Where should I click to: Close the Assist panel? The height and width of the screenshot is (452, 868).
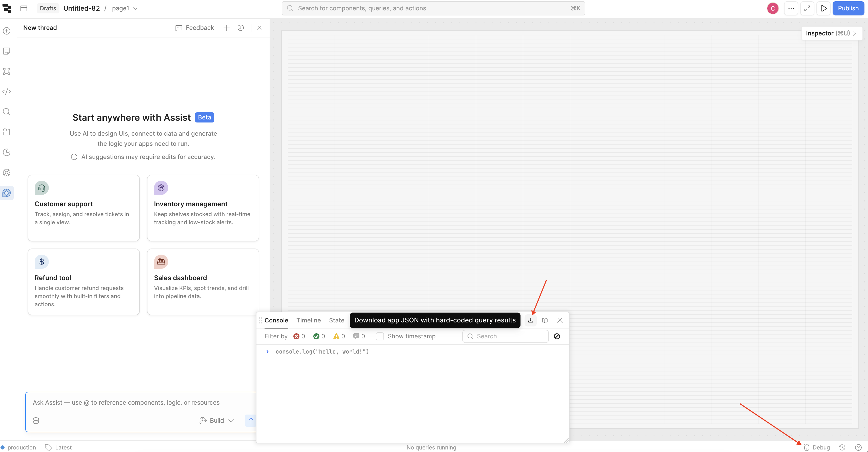pos(259,28)
